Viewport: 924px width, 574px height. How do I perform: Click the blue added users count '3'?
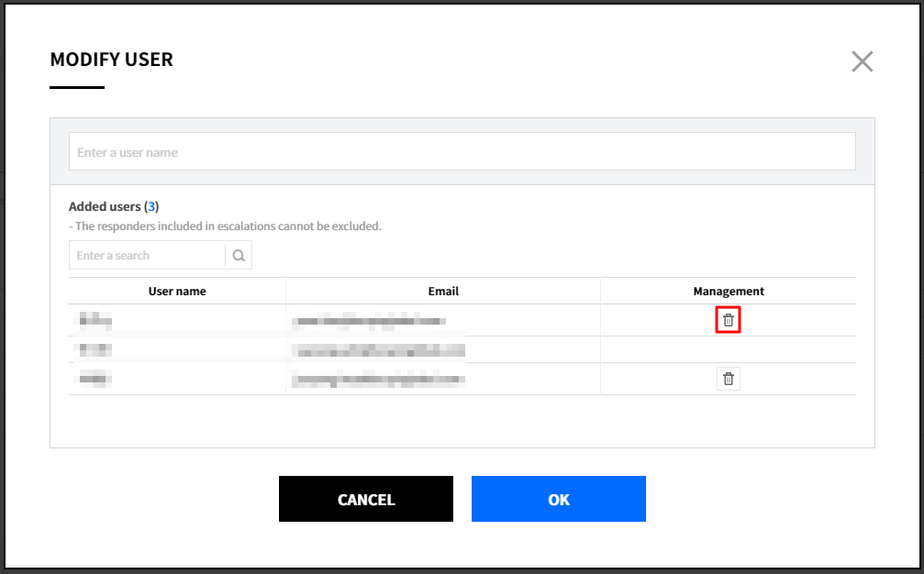click(x=152, y=206)
